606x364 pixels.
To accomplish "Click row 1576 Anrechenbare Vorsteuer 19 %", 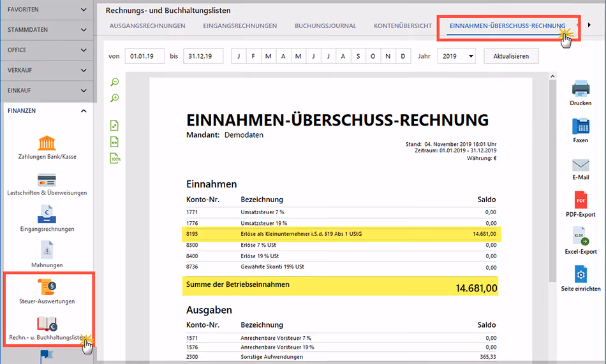I will 341,347.
